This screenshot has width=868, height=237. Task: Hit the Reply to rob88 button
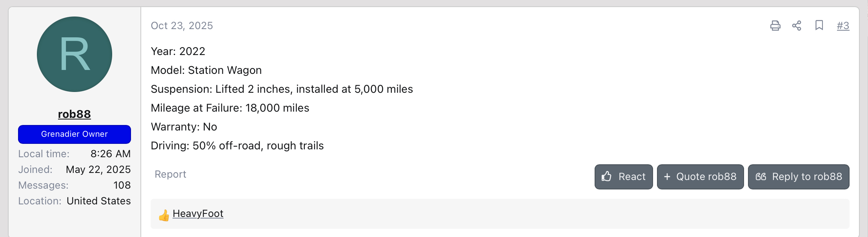point(799,177)
